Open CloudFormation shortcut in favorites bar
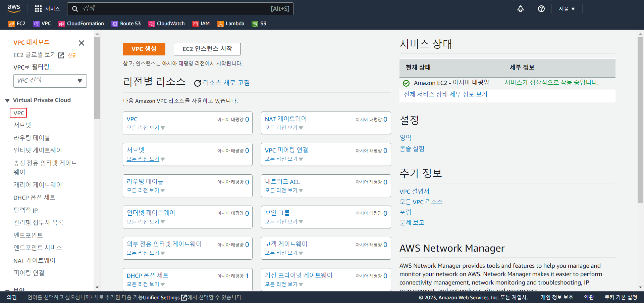 pyautogui.click(x=81, y=24)
